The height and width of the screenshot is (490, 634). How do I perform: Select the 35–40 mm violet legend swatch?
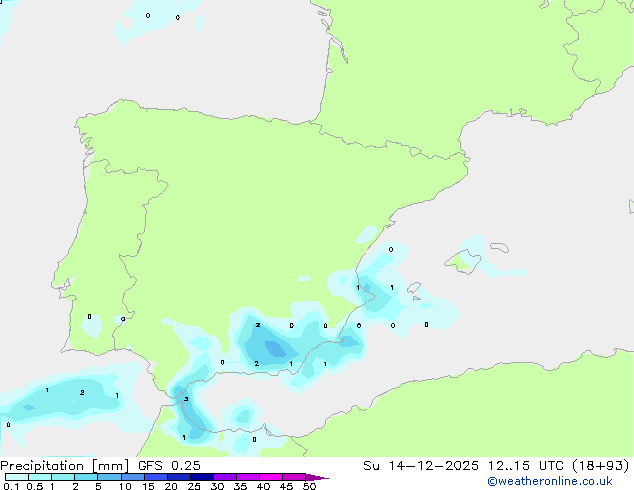248,477
